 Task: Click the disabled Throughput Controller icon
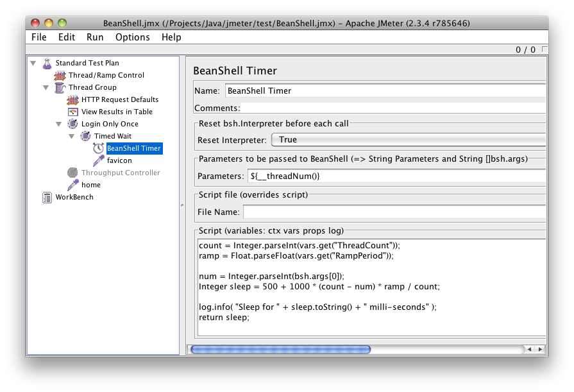coord(73,173)
